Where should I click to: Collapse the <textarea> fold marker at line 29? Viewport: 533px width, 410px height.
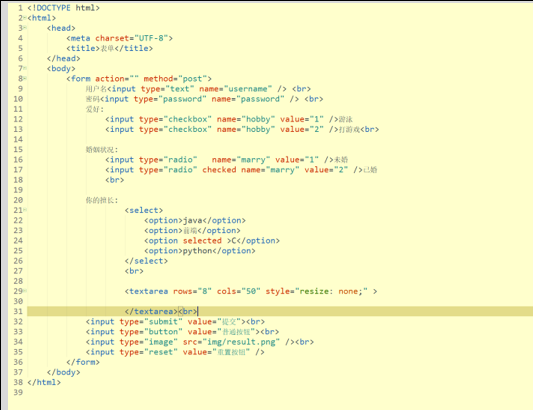[x=25, y=291]
